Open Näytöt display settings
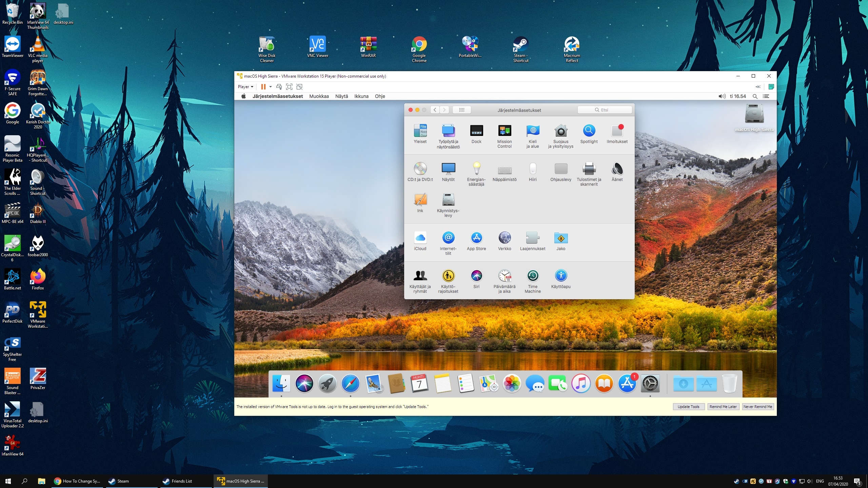 (x=448, y=169)
